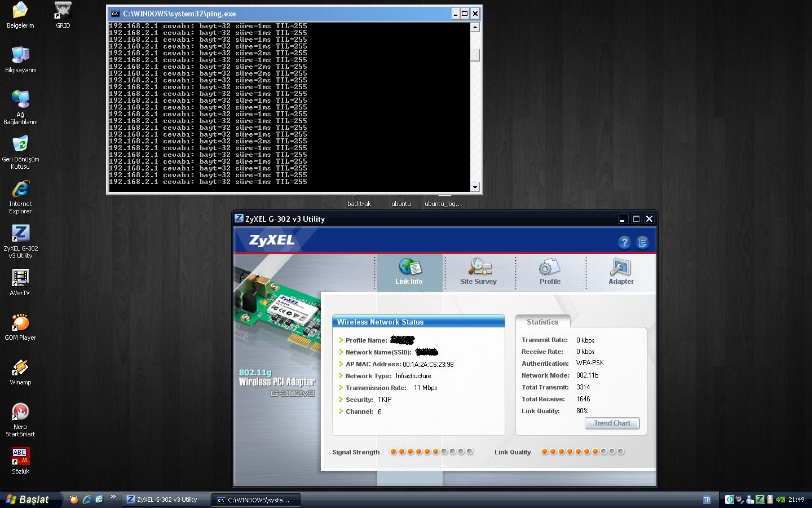Switch to C:\WINDOWS\syste... taskbar button
The height and width of the screenshot is (508, 812).
pyautogui.click(x=257, y=500)
